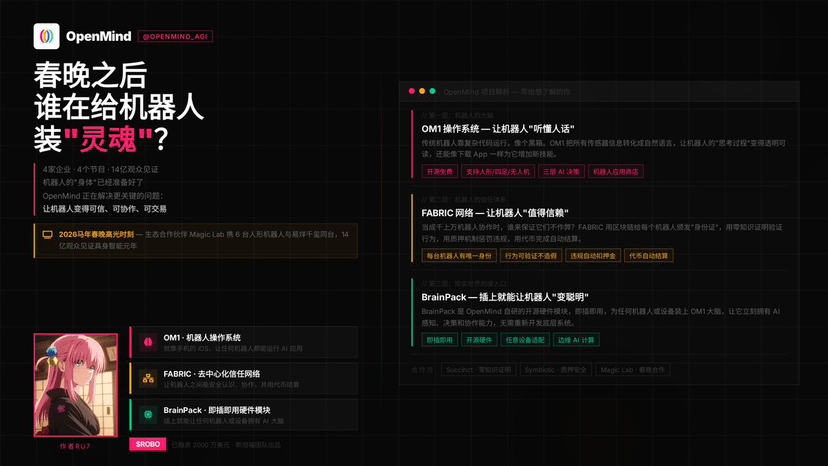Click the Symbiotic · 质押安全 partner tag

(556, 370)
